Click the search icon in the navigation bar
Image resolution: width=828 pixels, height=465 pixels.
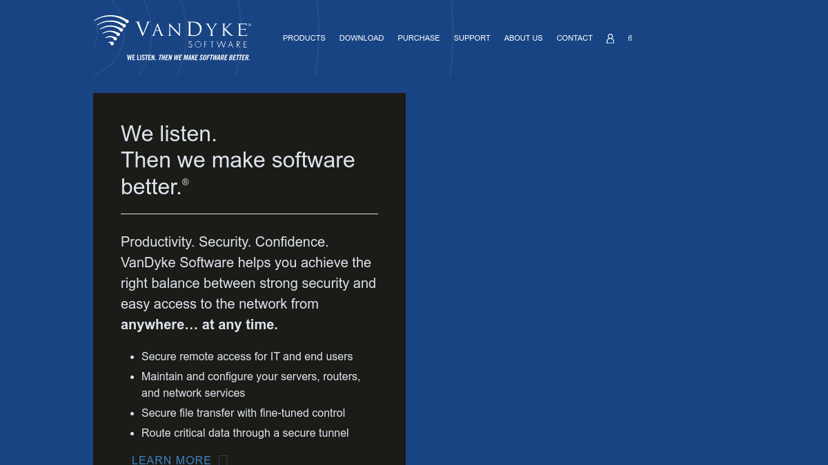tap(629, 38)
